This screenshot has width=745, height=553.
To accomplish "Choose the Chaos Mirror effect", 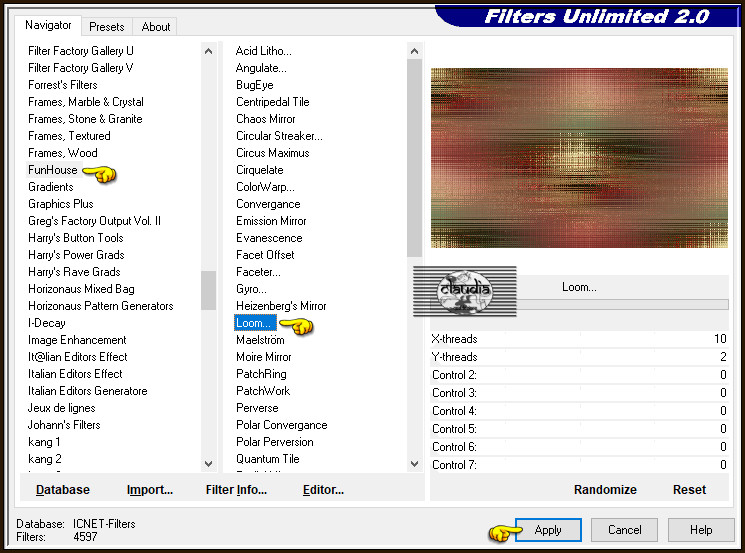I will [266, 119].
